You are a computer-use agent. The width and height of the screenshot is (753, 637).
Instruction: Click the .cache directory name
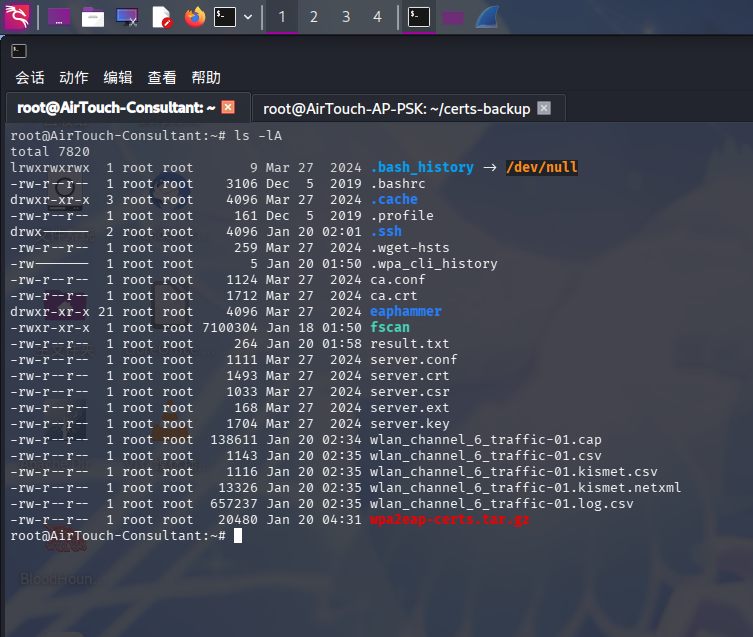(394, 199)
